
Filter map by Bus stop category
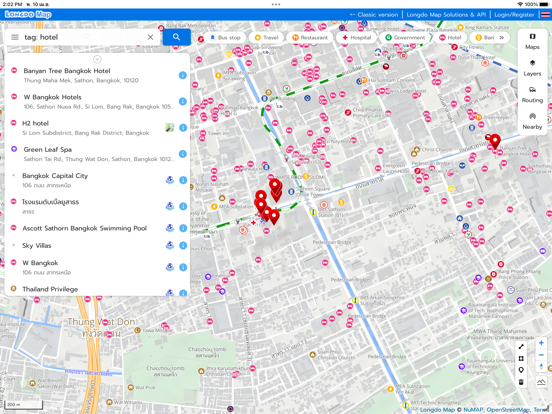coord(225,37)
